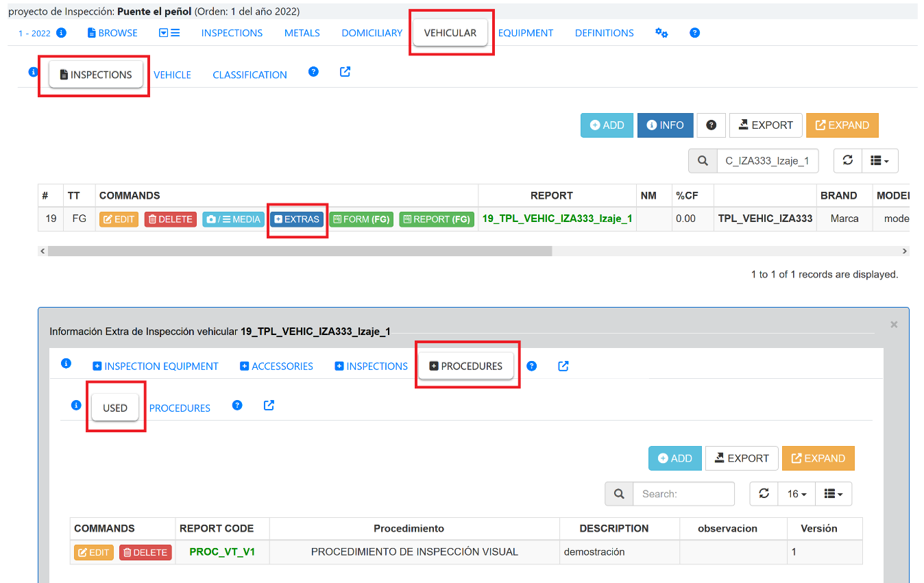Delete the PROC_VT_V1 procedure row
This screenshot has width=924, height=583.
click(145, 552)
